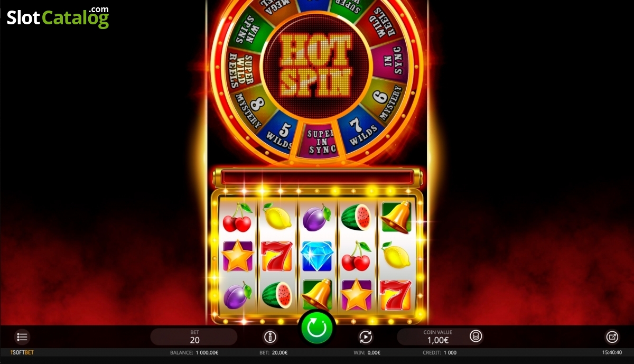Viewport: 634px width, 364px height.
Task: Click the iSoftBet logo
Action: (x=22, y=352)
